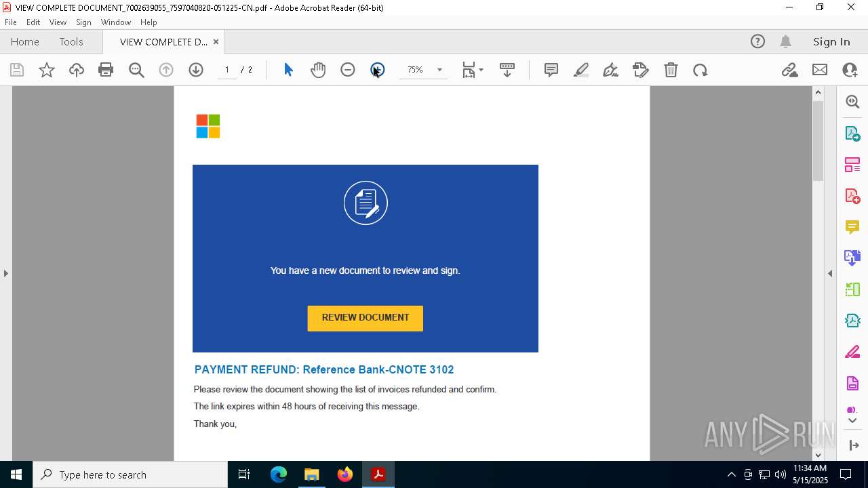Open the View menu

pyautogui.click(x=58, y=22)
